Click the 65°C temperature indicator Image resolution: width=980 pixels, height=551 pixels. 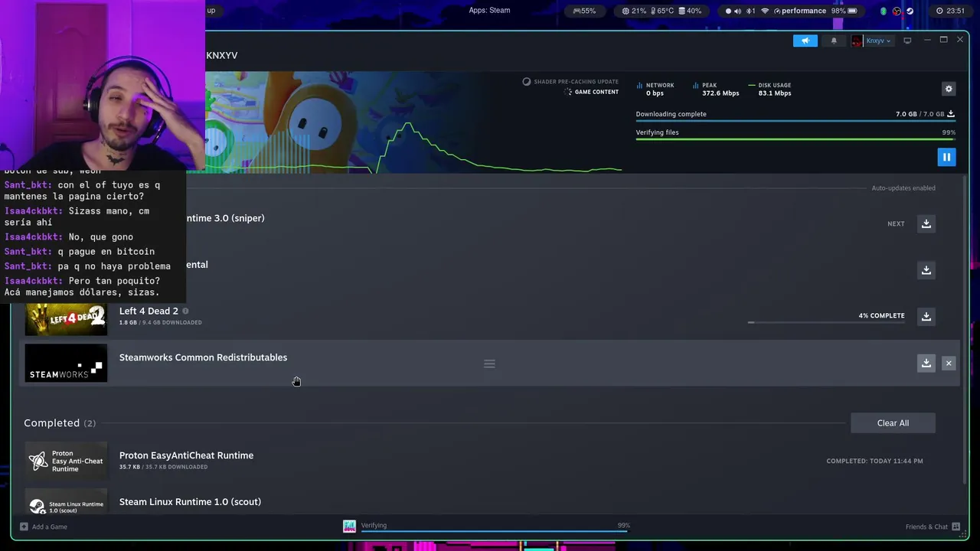[x=661, y=11]
